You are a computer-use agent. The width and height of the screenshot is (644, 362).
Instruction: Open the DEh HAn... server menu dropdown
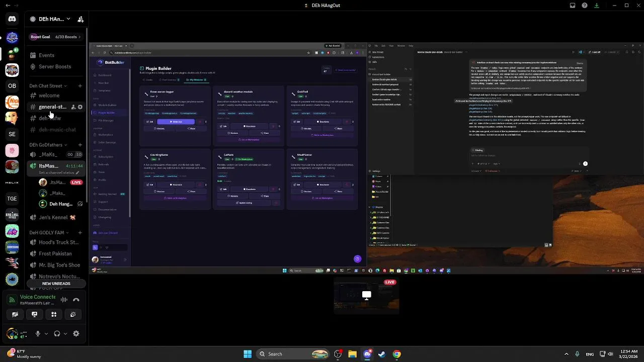[x=68, y=19]
